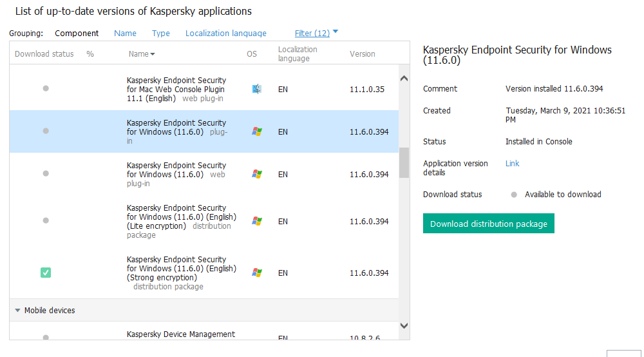644x357 pixels.
Task: Group the list by Localization language
Action: (x=225, y=33)
